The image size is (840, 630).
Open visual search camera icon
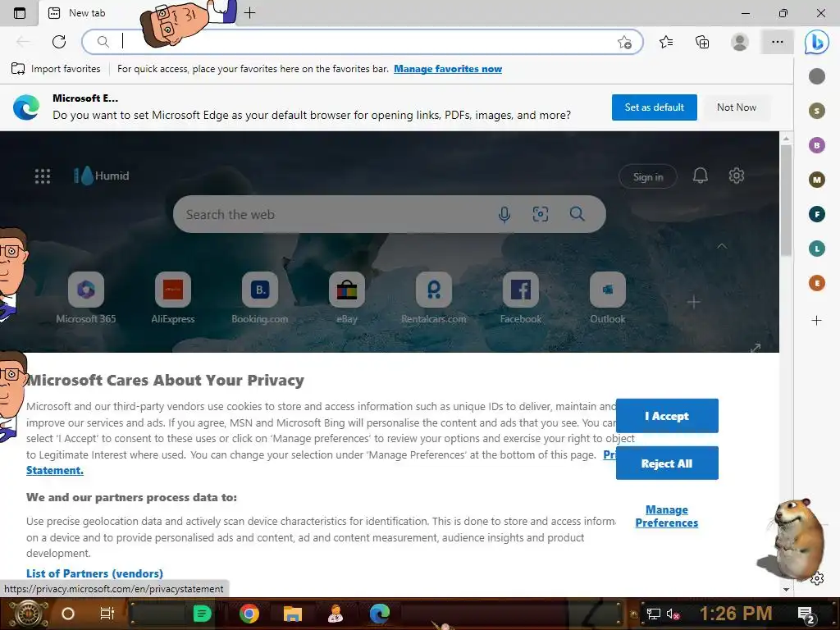(540, 214)
